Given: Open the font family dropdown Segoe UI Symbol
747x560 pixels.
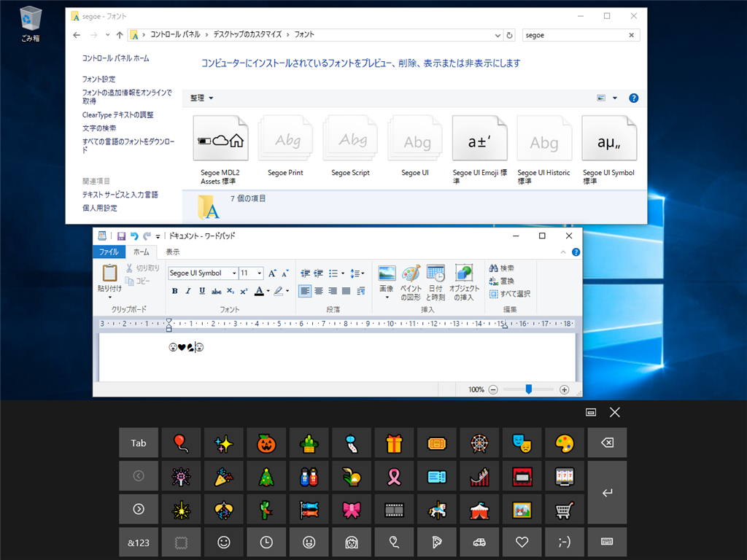Looking at the screenshot, I should coord(234,273).
